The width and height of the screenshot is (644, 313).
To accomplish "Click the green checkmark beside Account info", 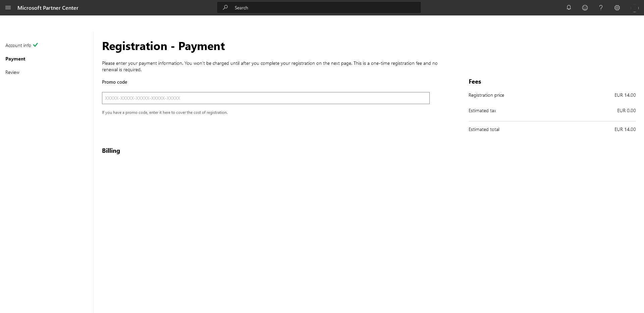I will (36, 45).
